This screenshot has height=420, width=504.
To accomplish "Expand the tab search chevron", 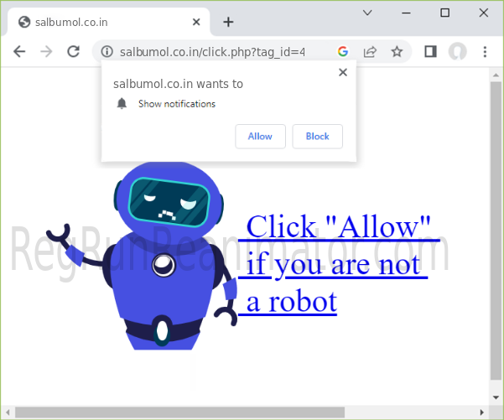I will pyautogui.click(x=367, y=13).
